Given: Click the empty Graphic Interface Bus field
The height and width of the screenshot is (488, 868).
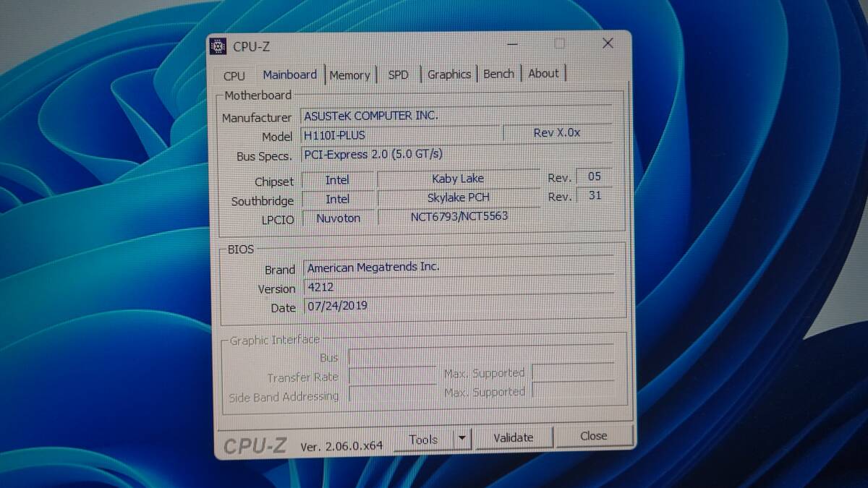Looking at the screenshot, I should 481,356.
